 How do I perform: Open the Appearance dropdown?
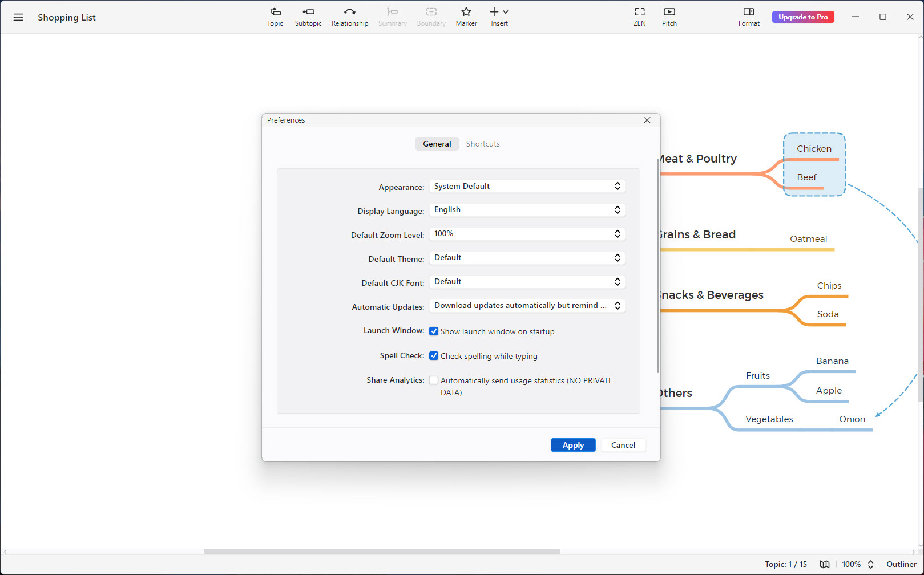point(527,186)
